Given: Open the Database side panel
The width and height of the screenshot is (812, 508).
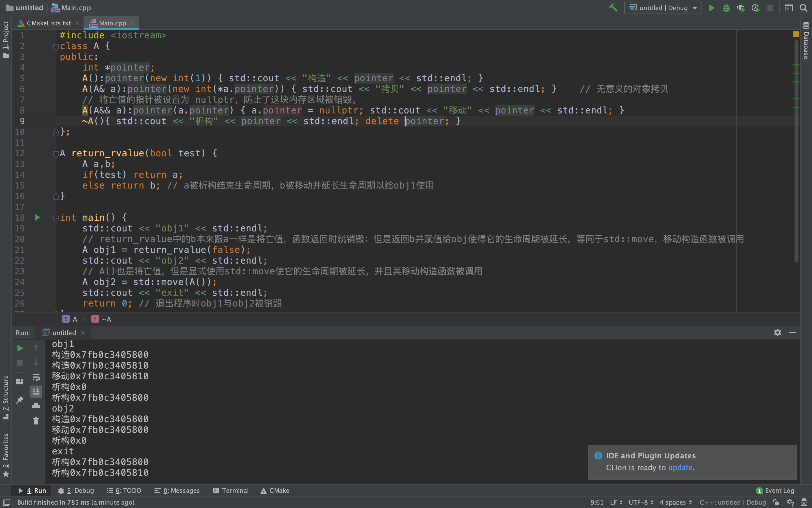Looking at the screenshot, I should 806,41.
